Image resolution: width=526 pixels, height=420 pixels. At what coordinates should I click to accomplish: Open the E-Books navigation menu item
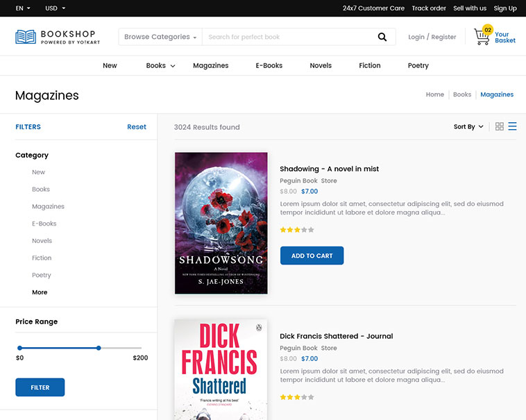coord(269,66)
